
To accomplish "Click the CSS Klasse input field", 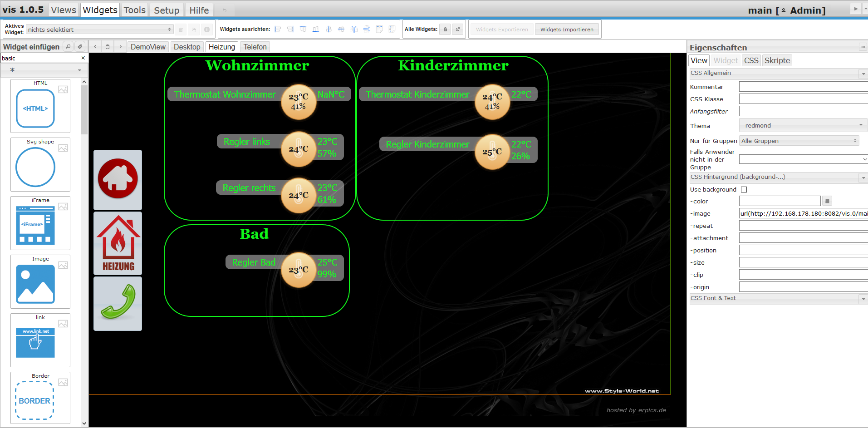I will (804, 99).
